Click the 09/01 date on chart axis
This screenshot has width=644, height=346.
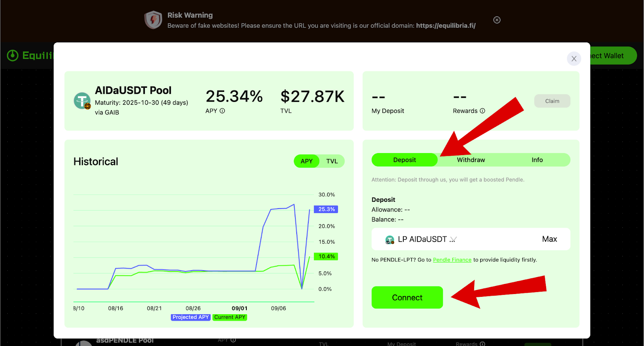point(239,308)
